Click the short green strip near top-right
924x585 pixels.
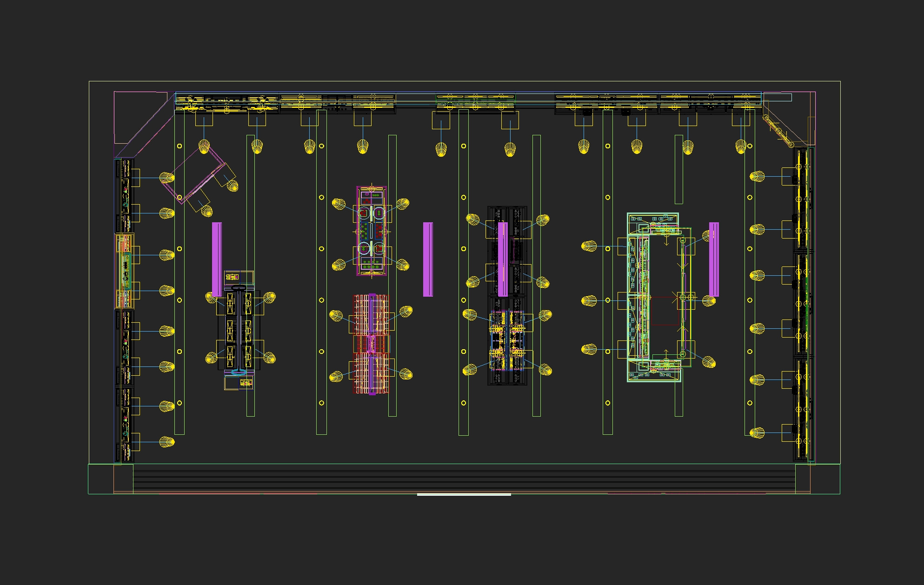[678, 169]
